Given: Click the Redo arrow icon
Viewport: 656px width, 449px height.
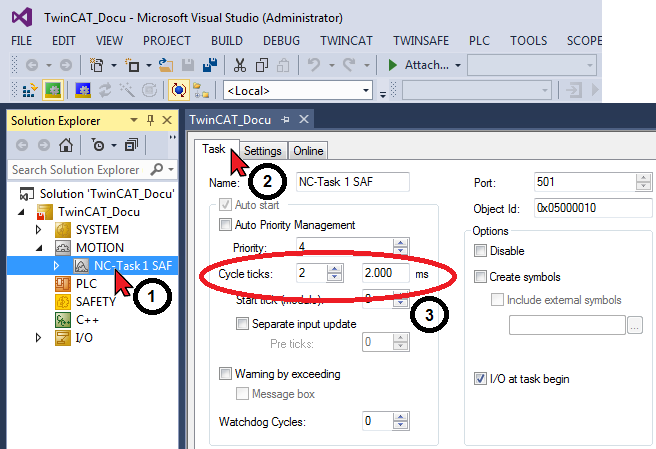Looking at the screenshot, I should 349,65.
